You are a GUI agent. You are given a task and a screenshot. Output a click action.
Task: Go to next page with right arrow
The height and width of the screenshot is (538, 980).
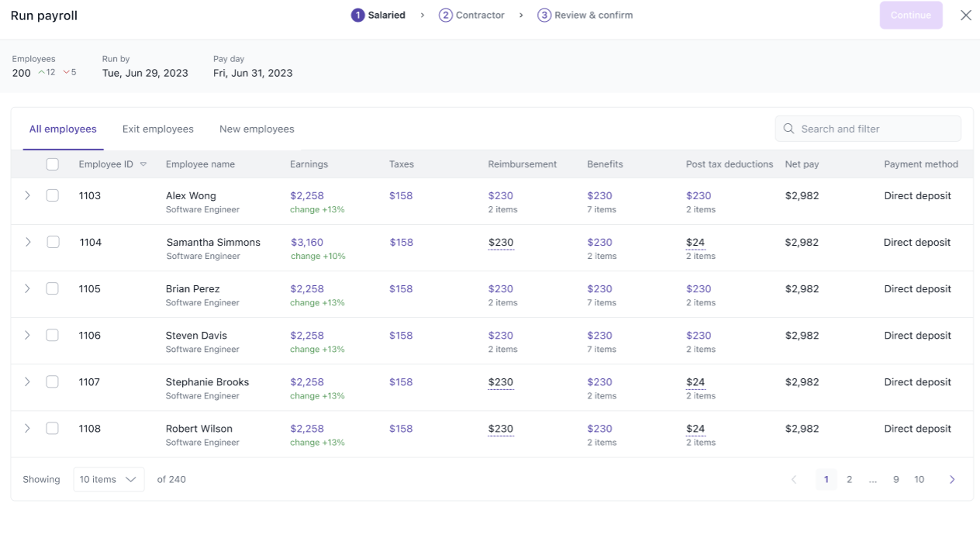(x=952, y=480)
